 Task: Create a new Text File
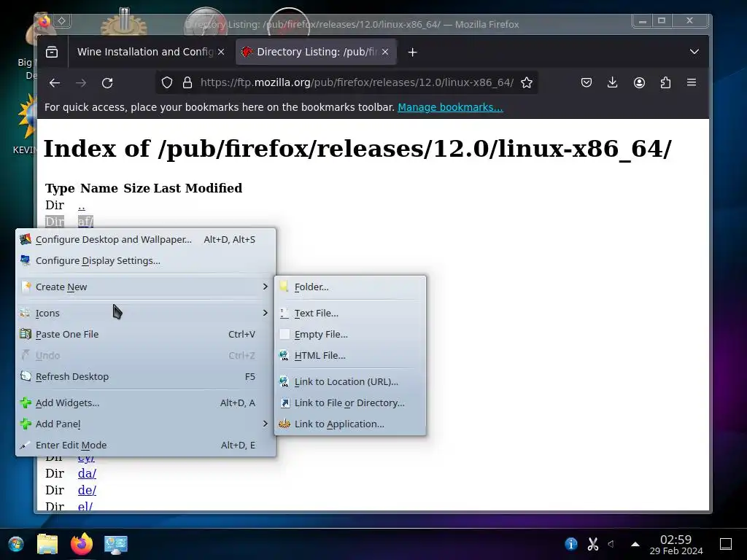coord(350,313)
